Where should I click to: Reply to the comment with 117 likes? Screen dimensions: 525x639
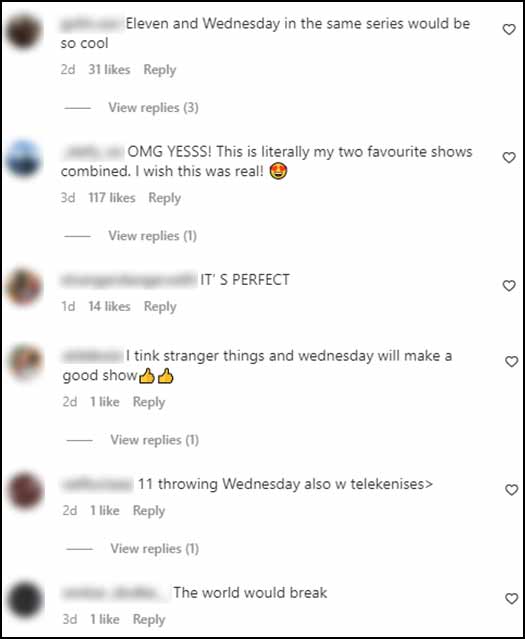pyautogui.click(x=165, y=198)
